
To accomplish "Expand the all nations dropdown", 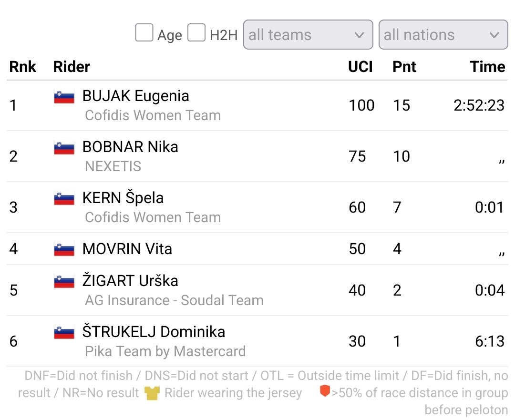I will pyautogui.click(x=443, y=34).
